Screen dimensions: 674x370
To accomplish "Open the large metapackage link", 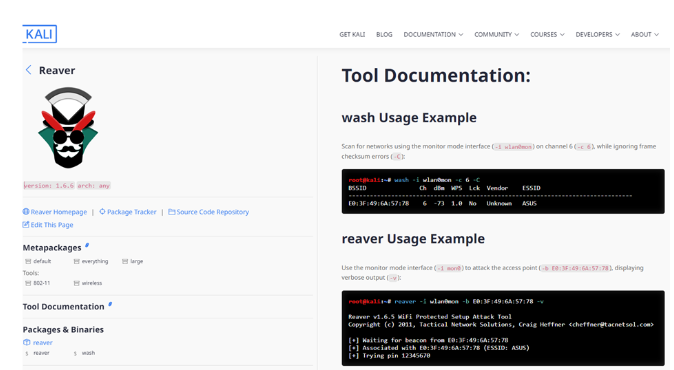I will pos(137,261).
